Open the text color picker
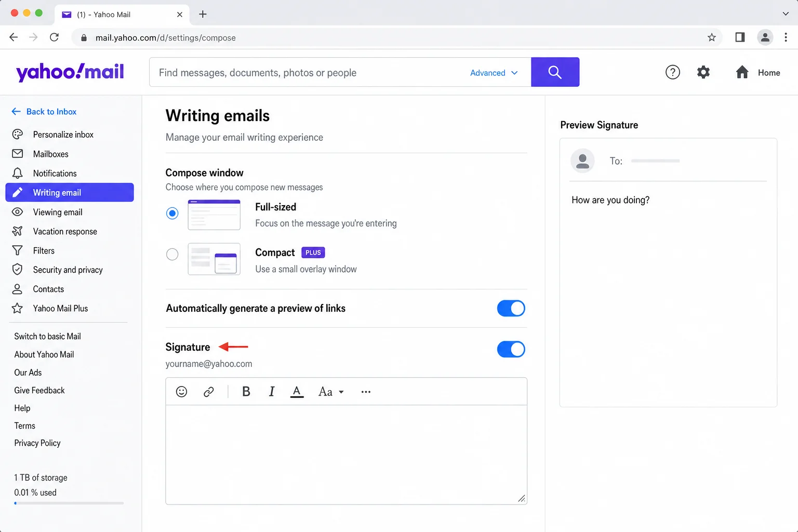Screen dimensions: 798x532 (x=297, y=392)
